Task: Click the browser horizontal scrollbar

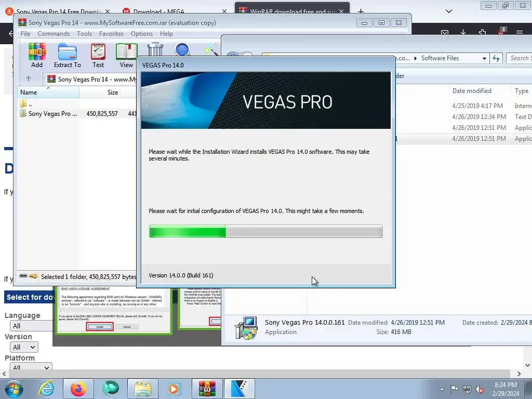Action: coord(259,374)
